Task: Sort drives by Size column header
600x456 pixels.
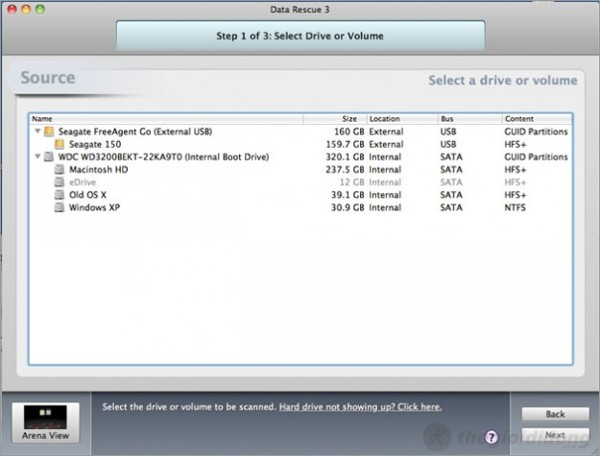Action: point(334,118)
